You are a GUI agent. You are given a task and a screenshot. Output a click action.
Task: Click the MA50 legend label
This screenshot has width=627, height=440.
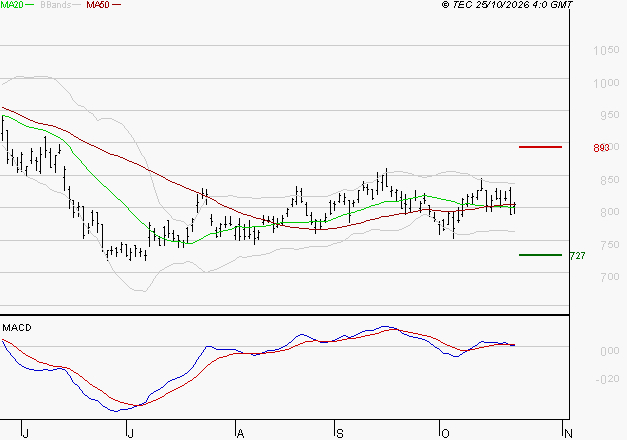point(98,5)
